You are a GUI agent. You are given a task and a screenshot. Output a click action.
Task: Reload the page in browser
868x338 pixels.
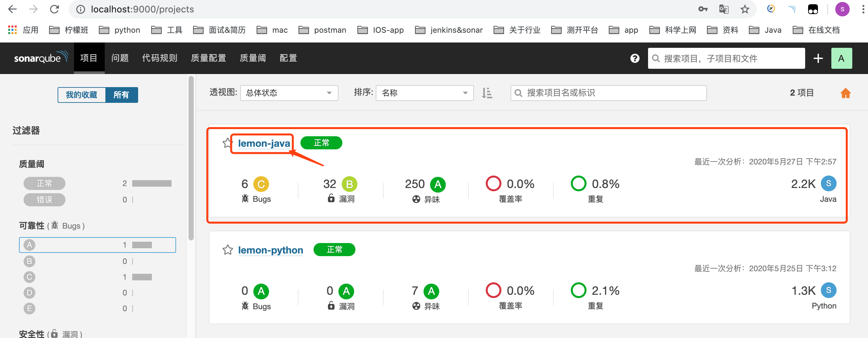point(55,9)
